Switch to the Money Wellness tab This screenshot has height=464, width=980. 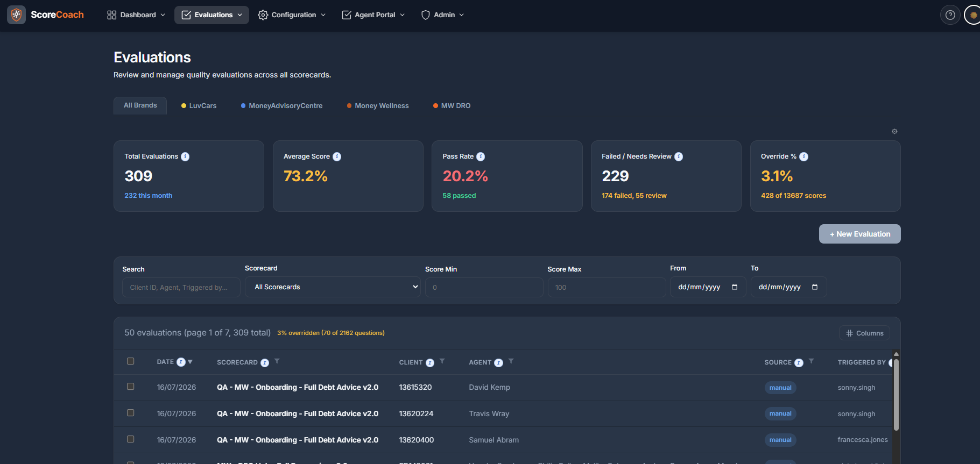378,106
